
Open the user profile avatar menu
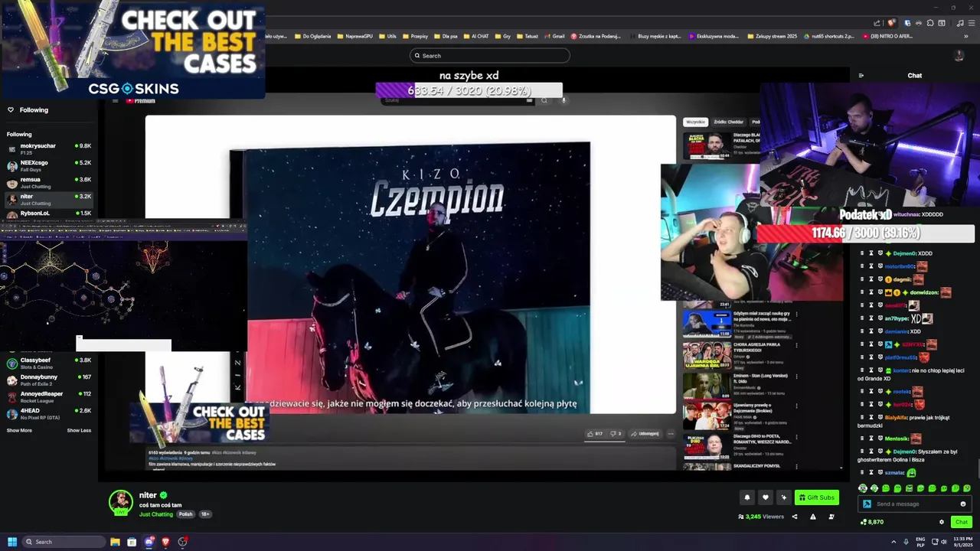coord(959,55)
